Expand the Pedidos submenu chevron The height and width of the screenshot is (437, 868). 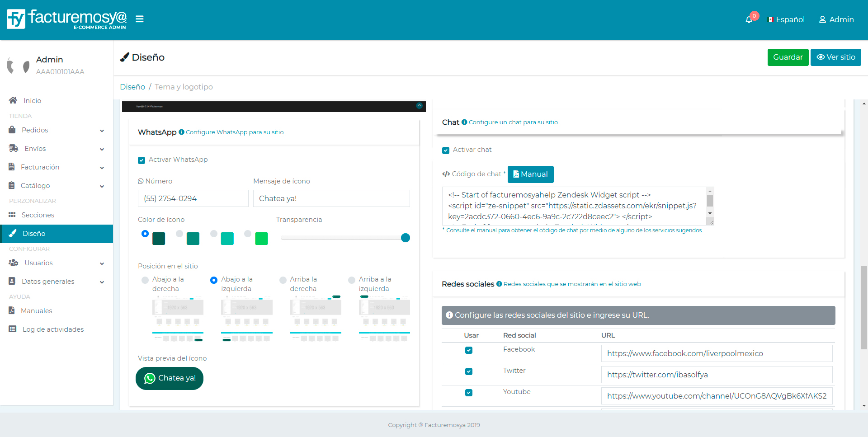(102, 131)
